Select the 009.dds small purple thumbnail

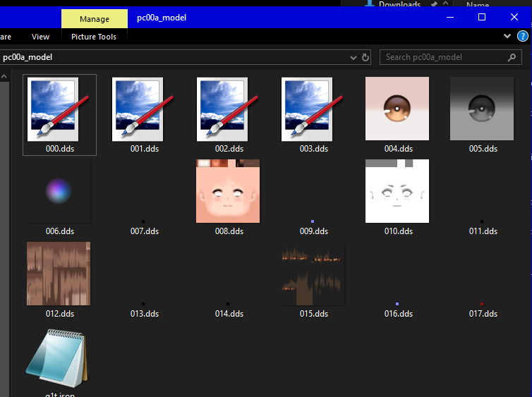pyautogui.click(x=313, y=221)
